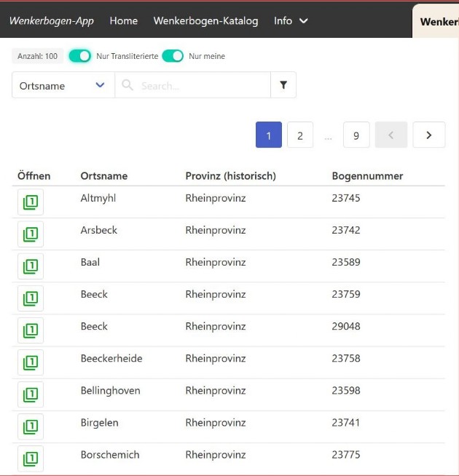Click the filter funnel icon
The width and height of the screenshot is (459, 476).
point(283,85)
